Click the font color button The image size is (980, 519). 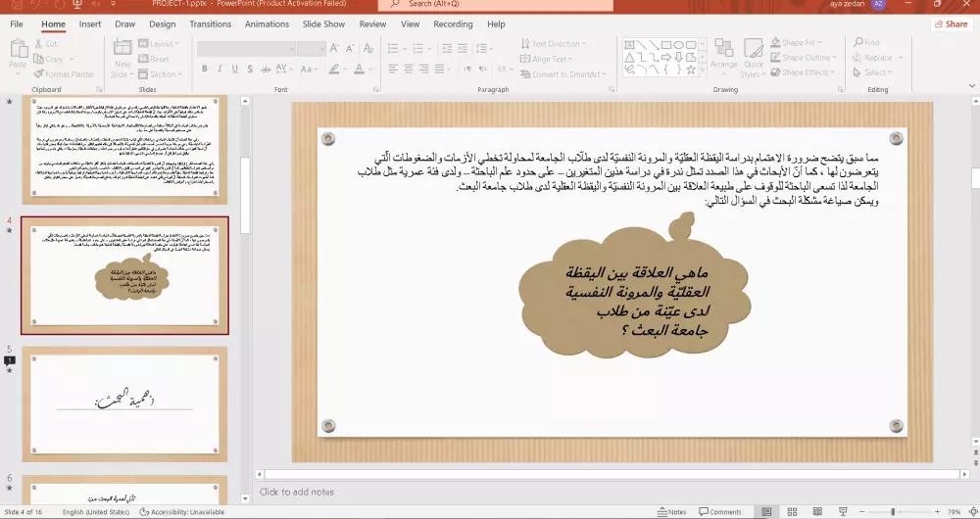359,69
